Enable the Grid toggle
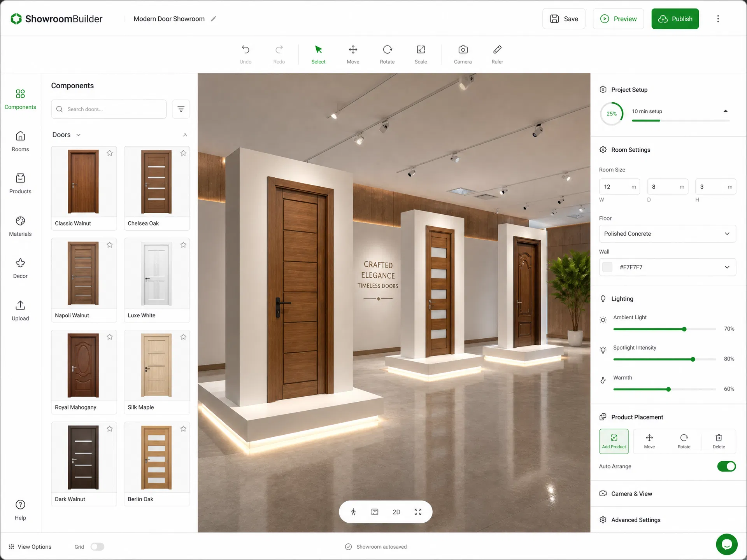747x560 pixels. click(x=97, y=547)
